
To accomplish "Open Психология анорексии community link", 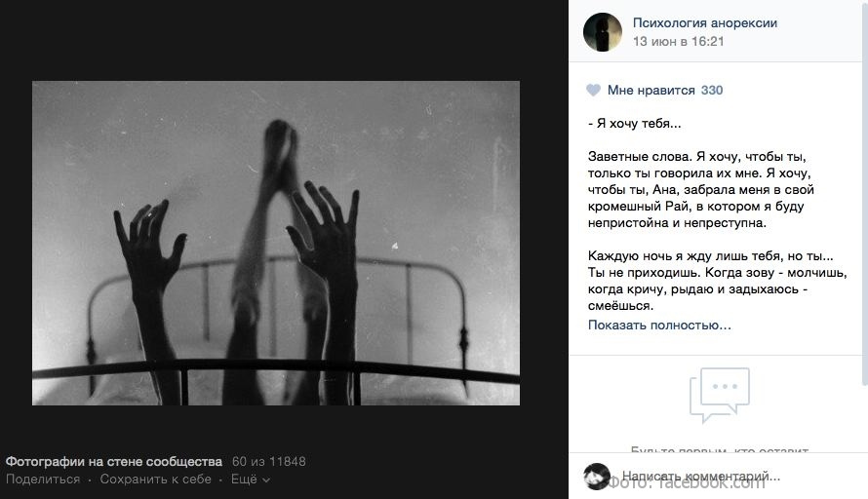I will 705,23.
